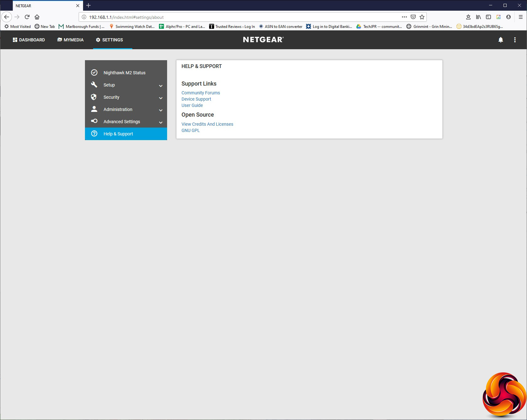Select Help & Support sidebar item
The image size is (527, 420).
pos(126,134)
